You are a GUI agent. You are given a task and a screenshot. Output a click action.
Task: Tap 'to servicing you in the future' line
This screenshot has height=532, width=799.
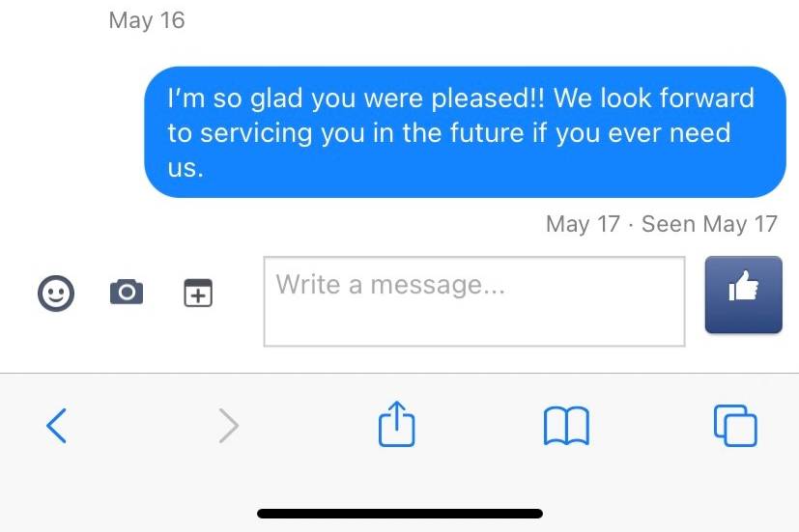(x=346, y=133)
